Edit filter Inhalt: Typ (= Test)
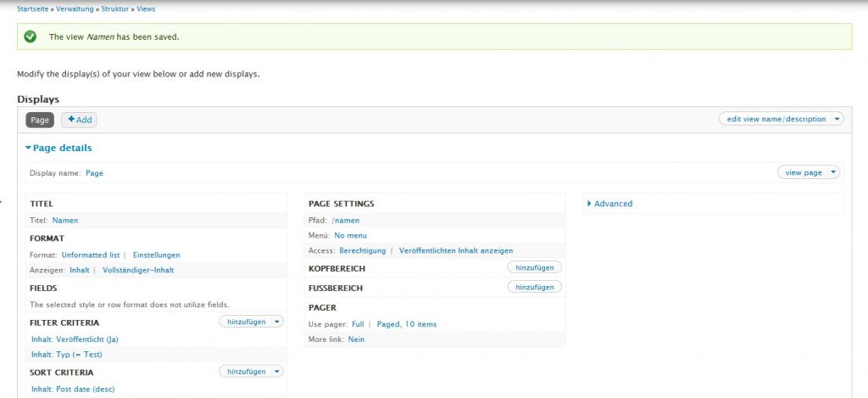The width and height of the screenshot is (868, 398). 66,354
